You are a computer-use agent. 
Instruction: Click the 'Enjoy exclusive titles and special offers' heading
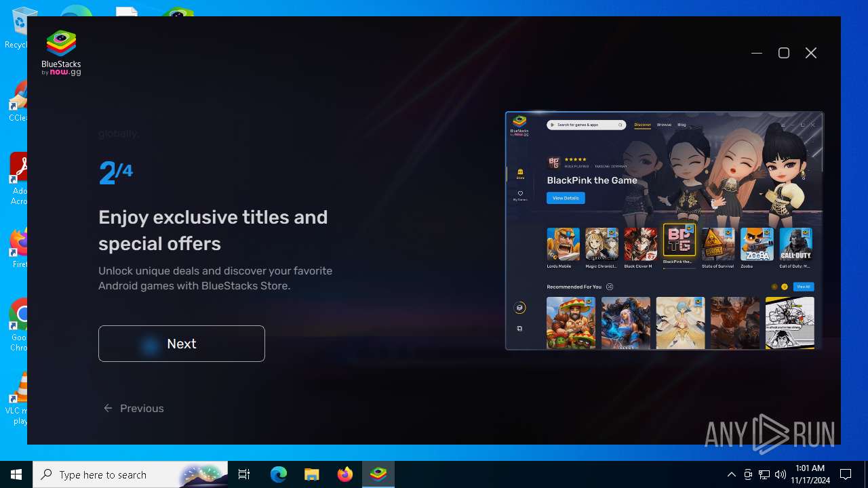(213, 230)
